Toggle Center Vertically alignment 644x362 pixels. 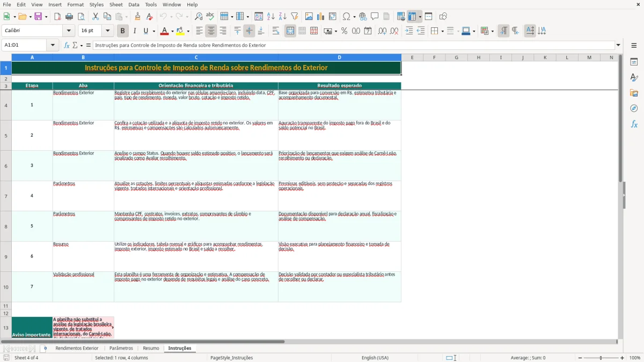click(249, 31)
